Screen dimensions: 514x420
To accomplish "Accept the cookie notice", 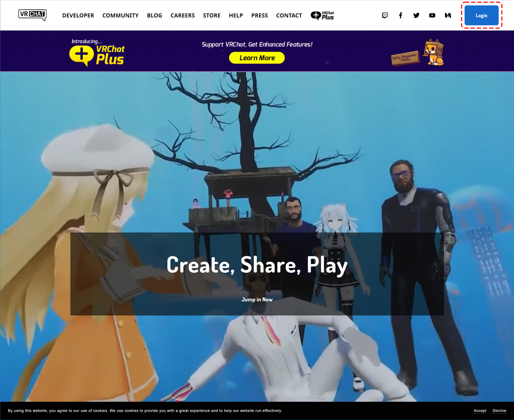I will point(480,411).
